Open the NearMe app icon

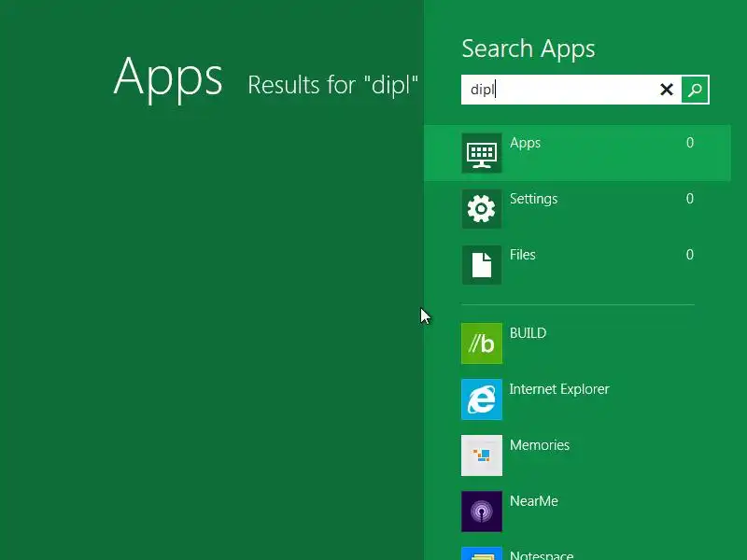(x=482, y=511)
